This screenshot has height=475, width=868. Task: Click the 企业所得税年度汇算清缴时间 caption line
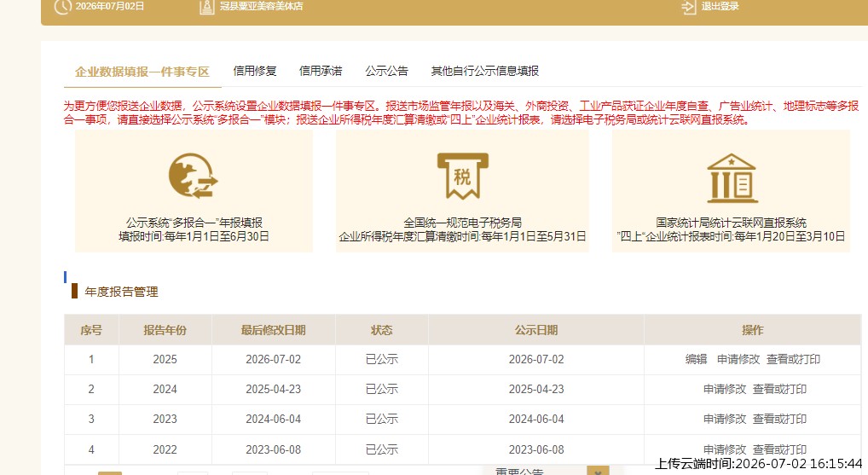pyautogui.click(x=463, y=236)
